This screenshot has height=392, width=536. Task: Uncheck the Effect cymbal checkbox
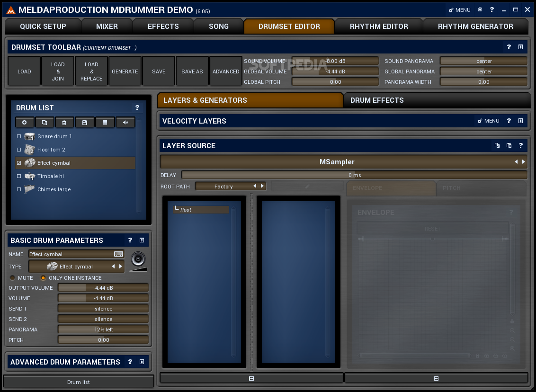click(19, 163)
